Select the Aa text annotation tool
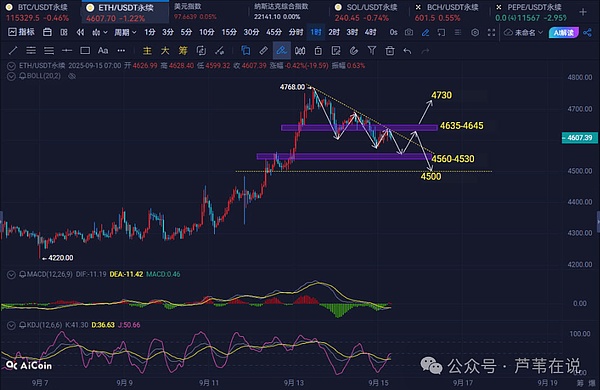The image size is (600, 390). point(103,51)
